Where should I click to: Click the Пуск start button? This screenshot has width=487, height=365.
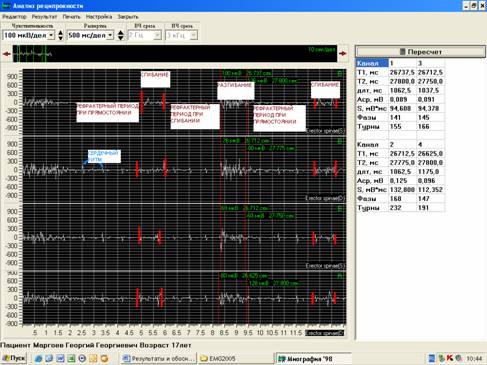pos(14,358)
